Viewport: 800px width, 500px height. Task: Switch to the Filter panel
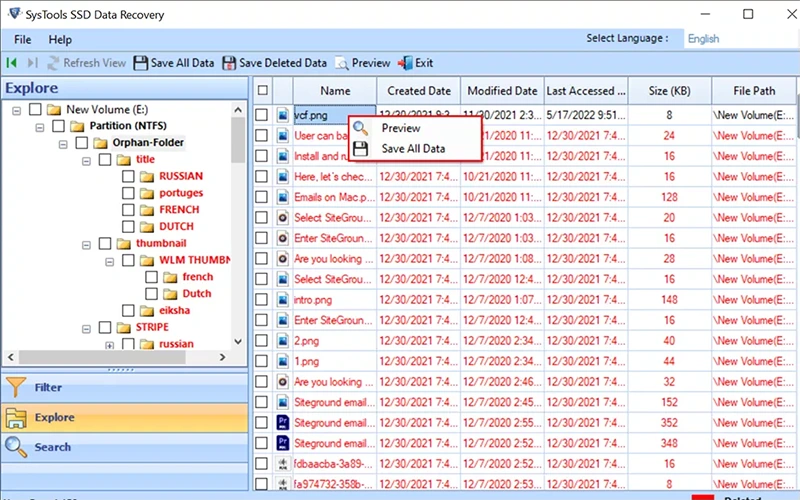tap(124, 387)
